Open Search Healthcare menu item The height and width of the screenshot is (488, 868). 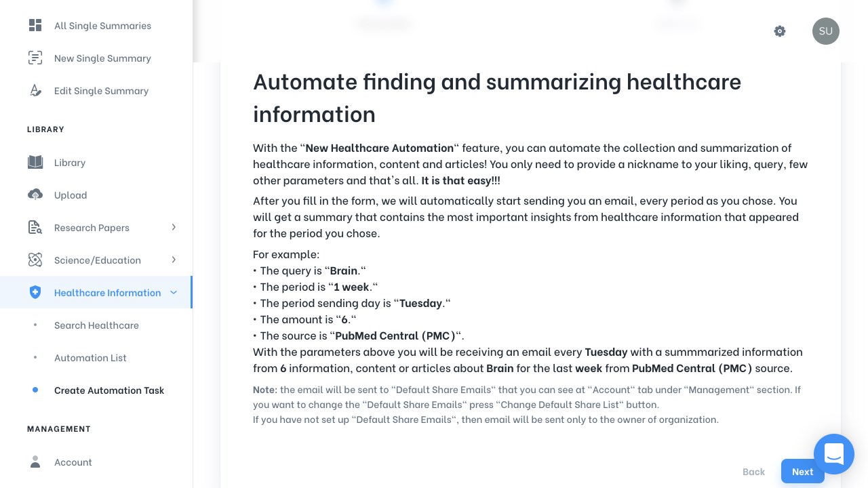point(96,325)
